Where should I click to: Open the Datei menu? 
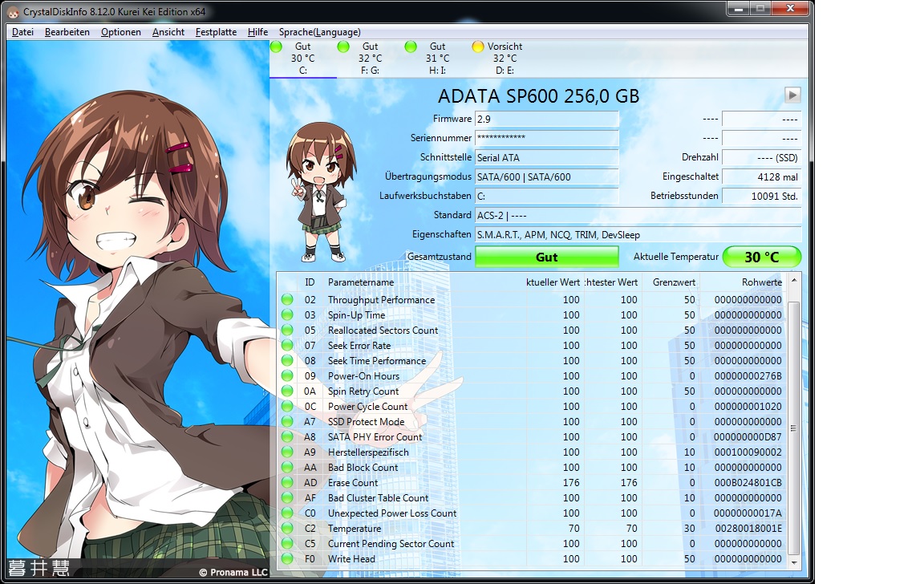pyautogui.click(x=23, y=32)
